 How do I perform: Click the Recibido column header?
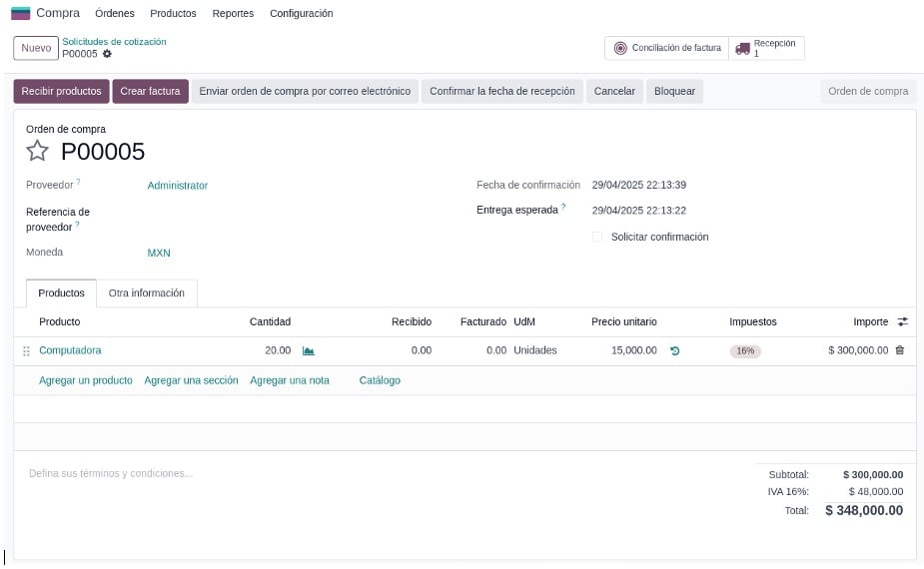[x=412, y=321]
